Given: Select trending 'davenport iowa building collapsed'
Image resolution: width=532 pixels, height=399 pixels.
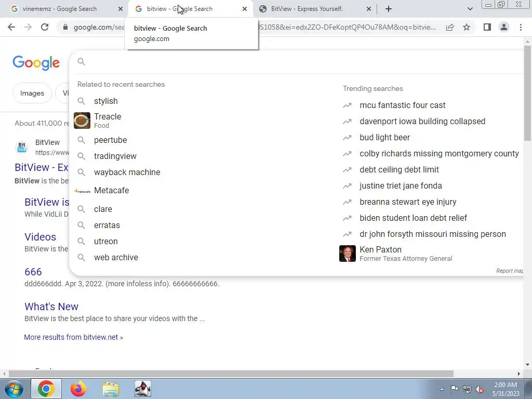Looking at the screenshot, I should tap(422, 121).
